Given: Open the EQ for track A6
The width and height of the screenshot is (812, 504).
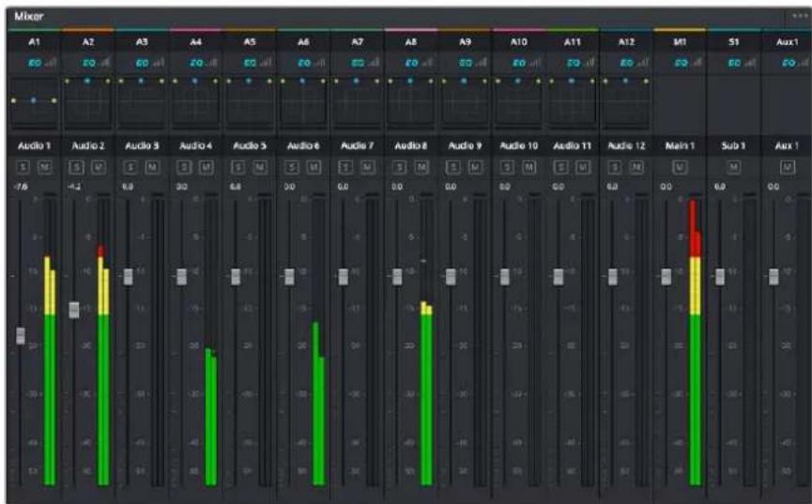Looking at the screenshot, I should [303, 63].
